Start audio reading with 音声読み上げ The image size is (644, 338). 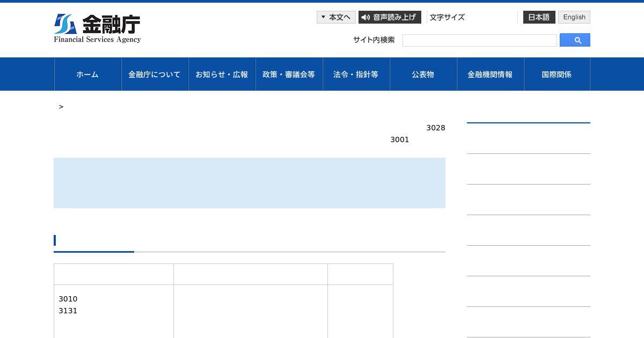point(390,17)
